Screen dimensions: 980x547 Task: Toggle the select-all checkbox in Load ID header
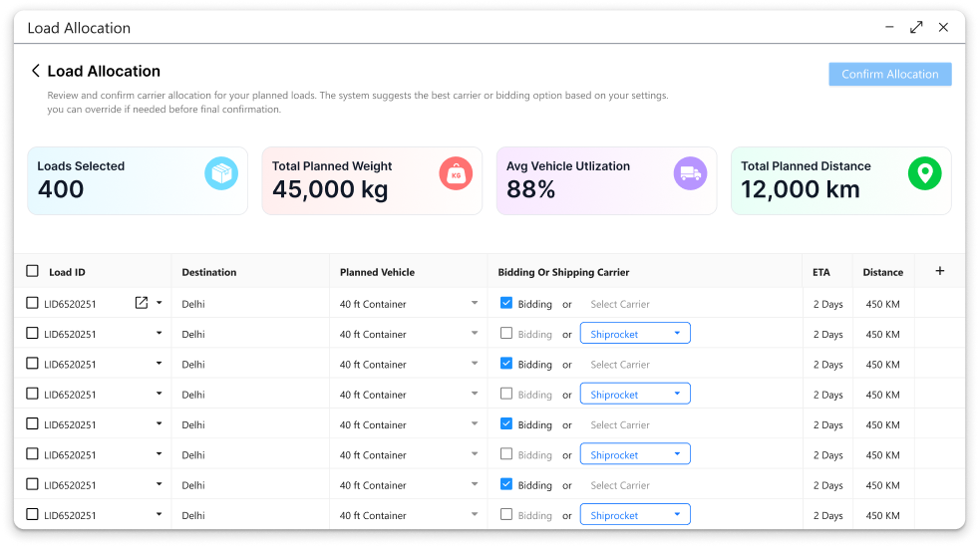pyautogui.click(x=33, y=271)
